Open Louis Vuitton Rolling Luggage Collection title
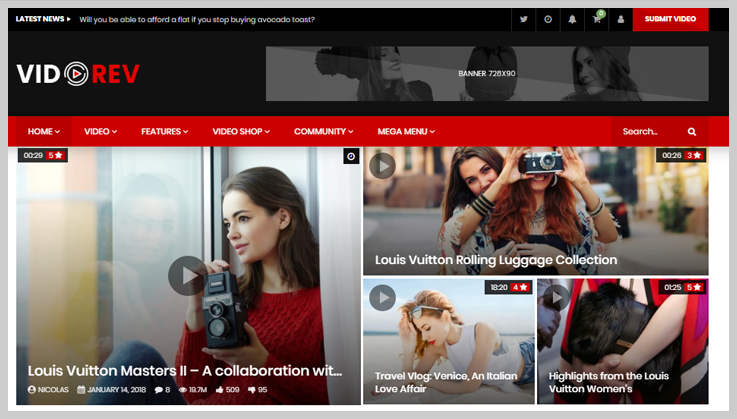 [x=496, y=260]
